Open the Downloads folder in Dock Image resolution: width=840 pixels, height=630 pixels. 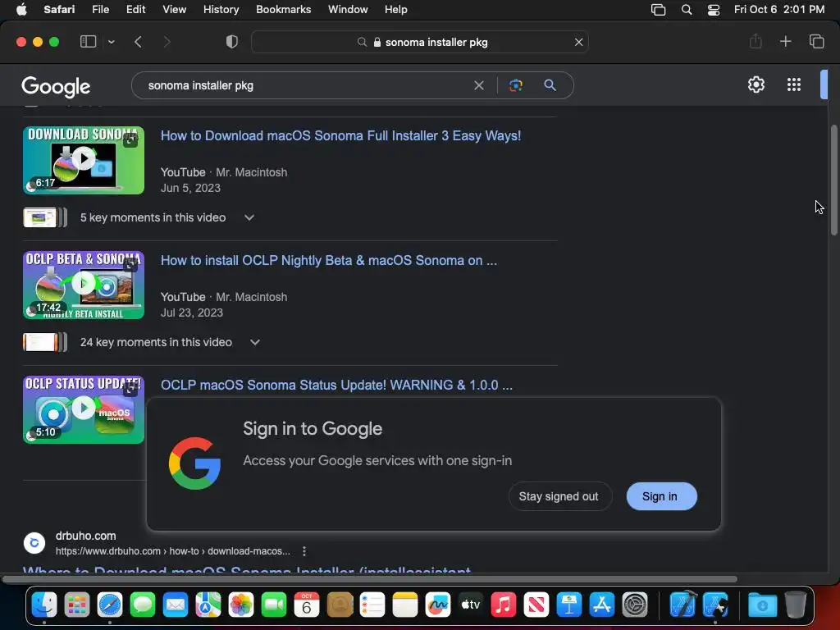coord(762,605)
